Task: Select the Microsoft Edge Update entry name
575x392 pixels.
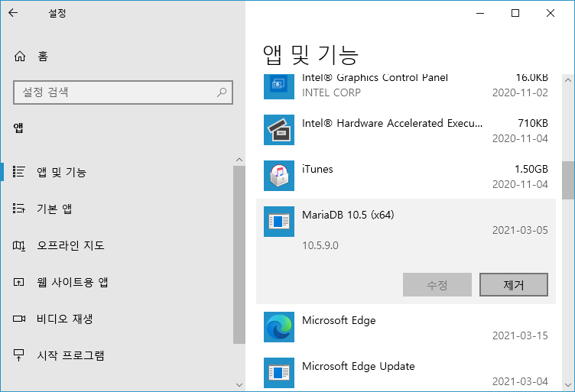Action: pos(359,366)
